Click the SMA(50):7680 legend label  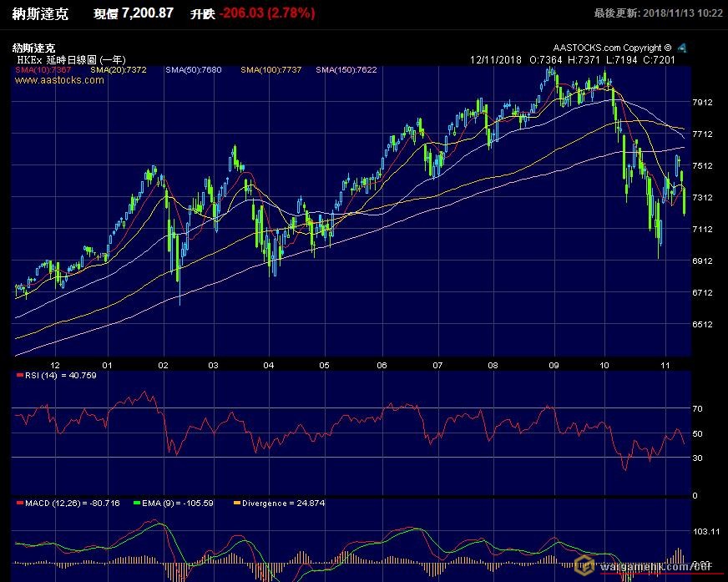point(194,71)
